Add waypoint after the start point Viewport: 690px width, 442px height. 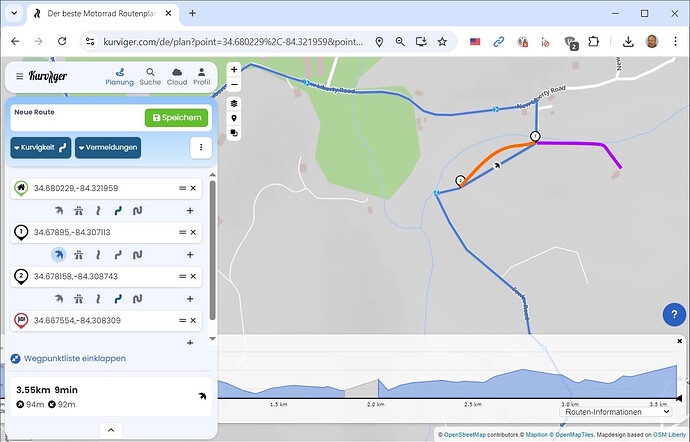[x=190, y=211]
